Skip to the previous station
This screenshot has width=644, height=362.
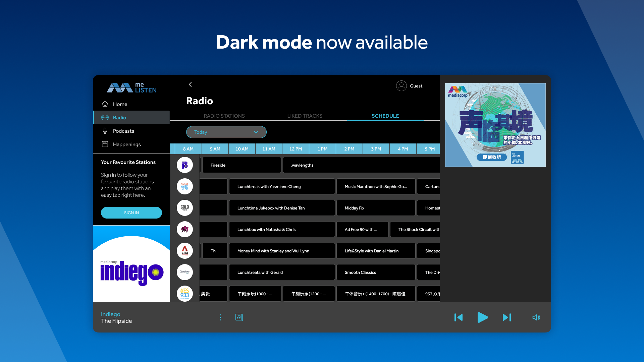(459, 317)
